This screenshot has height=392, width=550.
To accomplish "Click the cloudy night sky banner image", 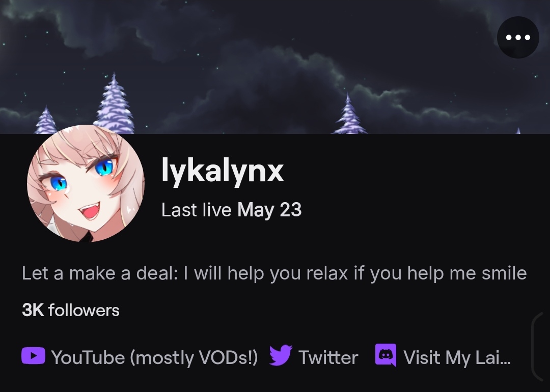I will point(275,67).
